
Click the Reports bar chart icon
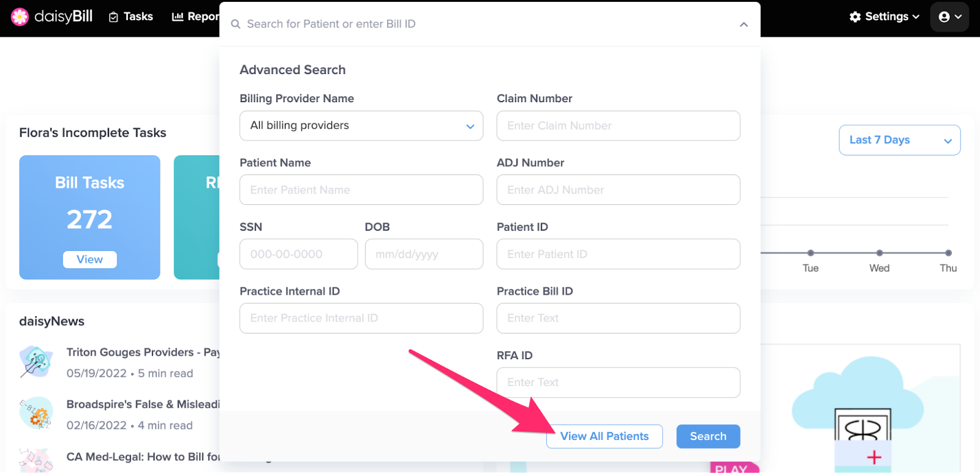tap(178, 17)
